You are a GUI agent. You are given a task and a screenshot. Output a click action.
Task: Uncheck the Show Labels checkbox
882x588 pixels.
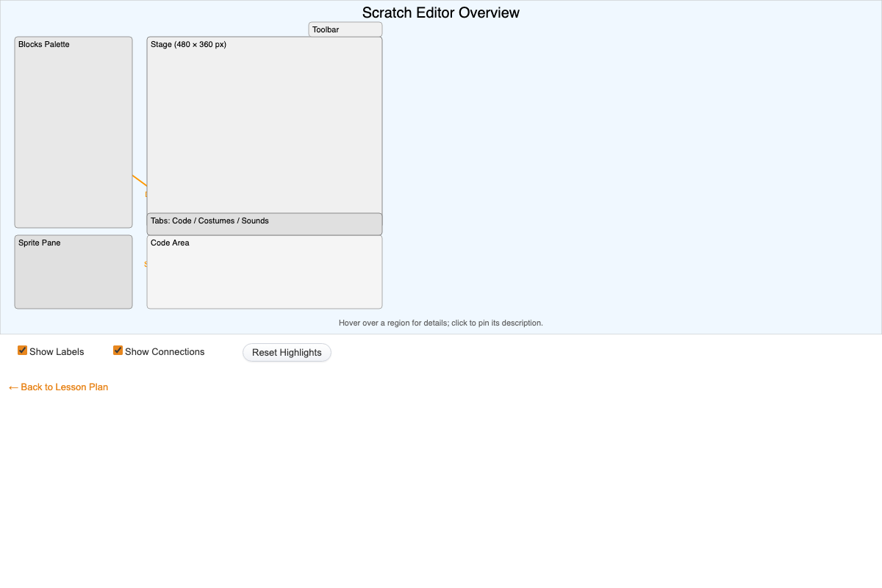(x=22, y=351)
